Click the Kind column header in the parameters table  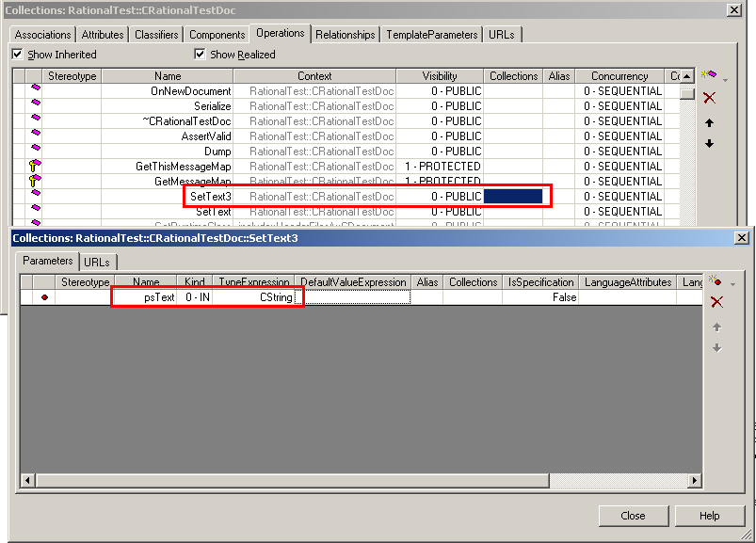click(195, 282)
